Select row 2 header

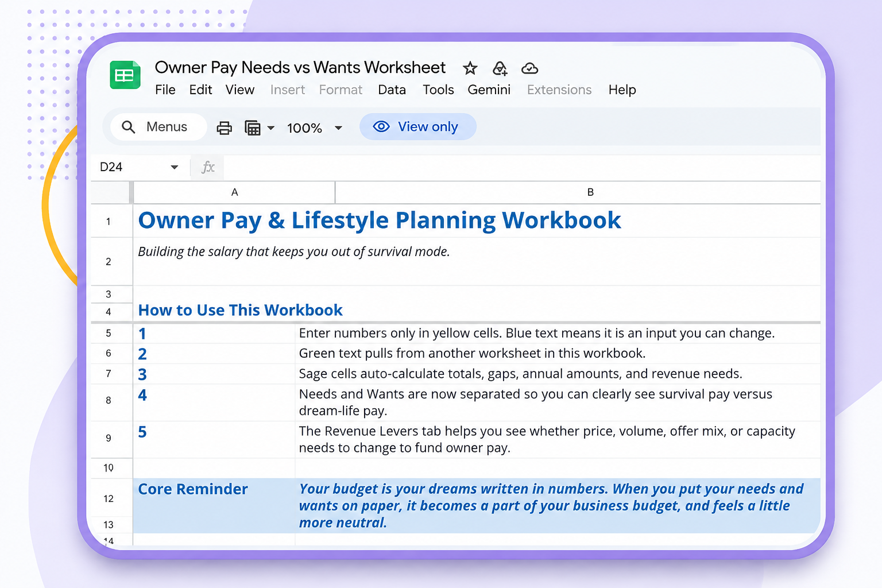111,262
